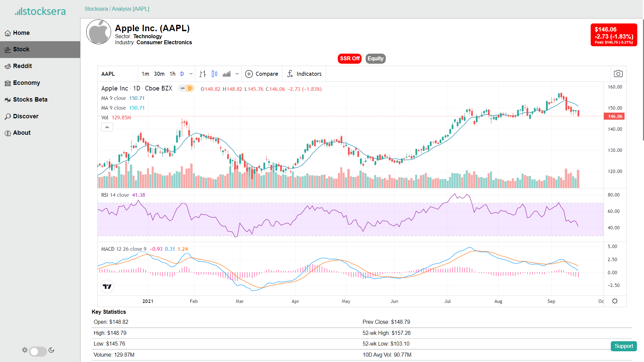Image resolution: width=644 pixels, height=362 pixels.
Task: Collapse the indicator legend chevron
Action: (x=107, y=127)
